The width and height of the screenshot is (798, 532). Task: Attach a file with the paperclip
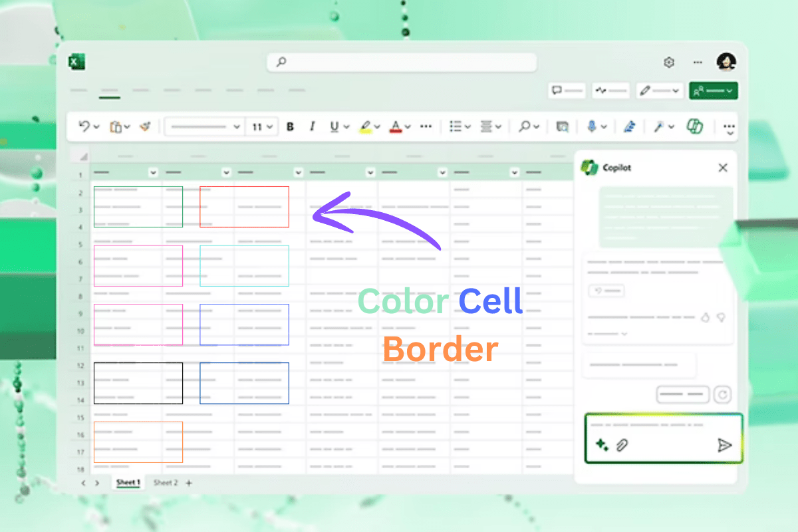click(622, 445)
